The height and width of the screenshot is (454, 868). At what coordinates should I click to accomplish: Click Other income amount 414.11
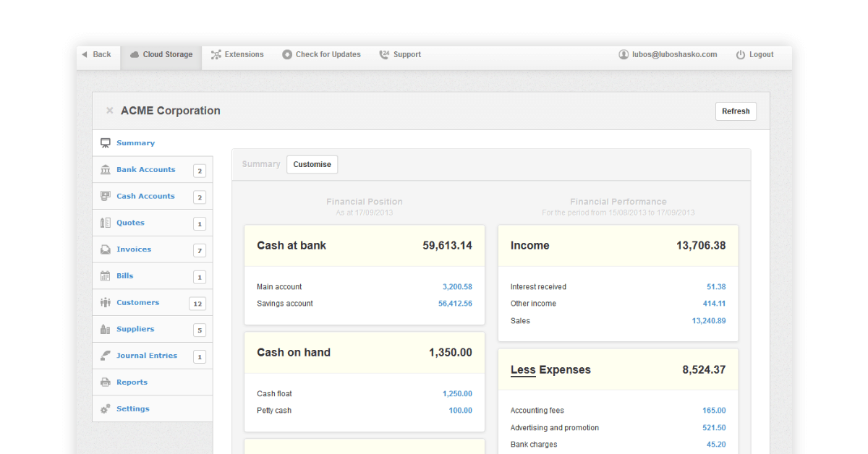(714, 304)
